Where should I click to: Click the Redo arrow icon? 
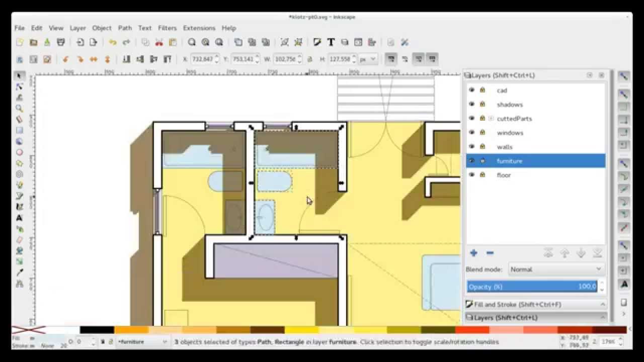pyautogui.click(x=126, y=43)
